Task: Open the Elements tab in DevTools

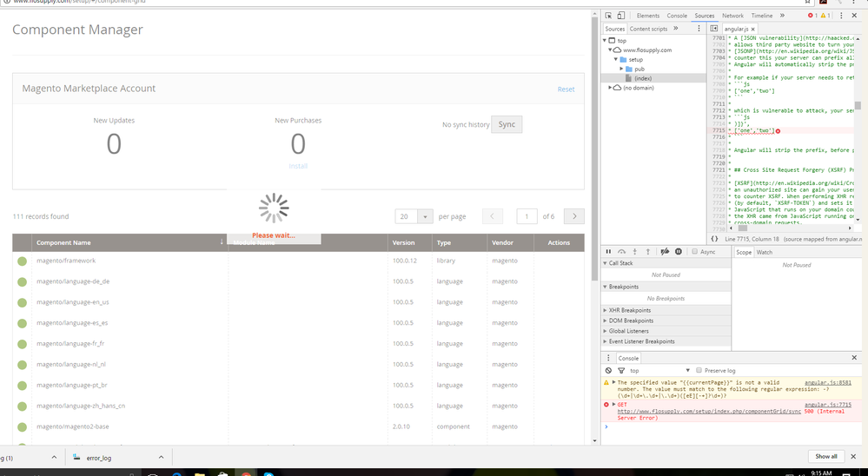Action: click(647, 16)
